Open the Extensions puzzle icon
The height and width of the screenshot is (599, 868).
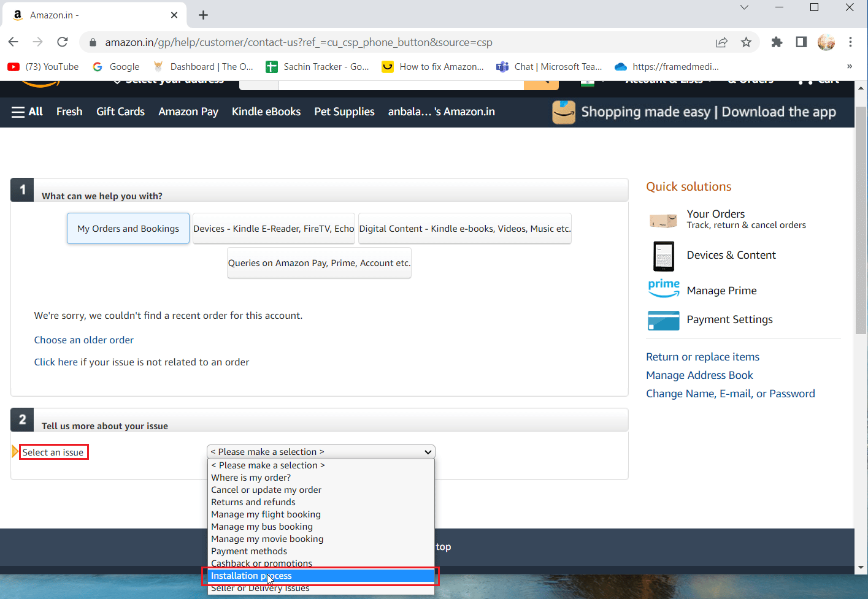(x=777, y=42)
